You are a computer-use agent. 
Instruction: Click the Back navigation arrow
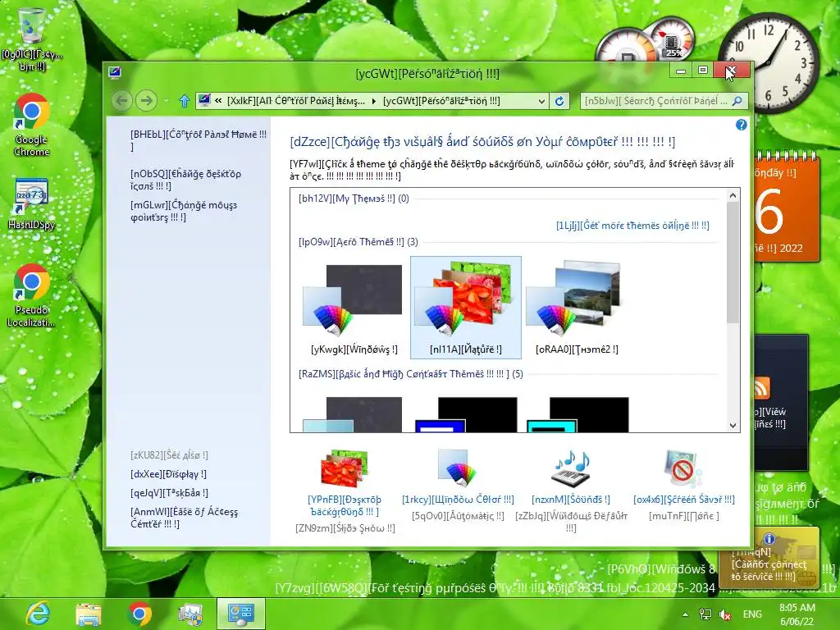(122, 100)
